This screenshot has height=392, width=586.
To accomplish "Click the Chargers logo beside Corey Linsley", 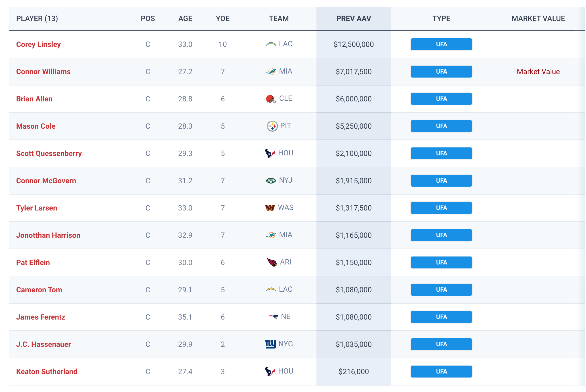I will (x=271, y=44).
